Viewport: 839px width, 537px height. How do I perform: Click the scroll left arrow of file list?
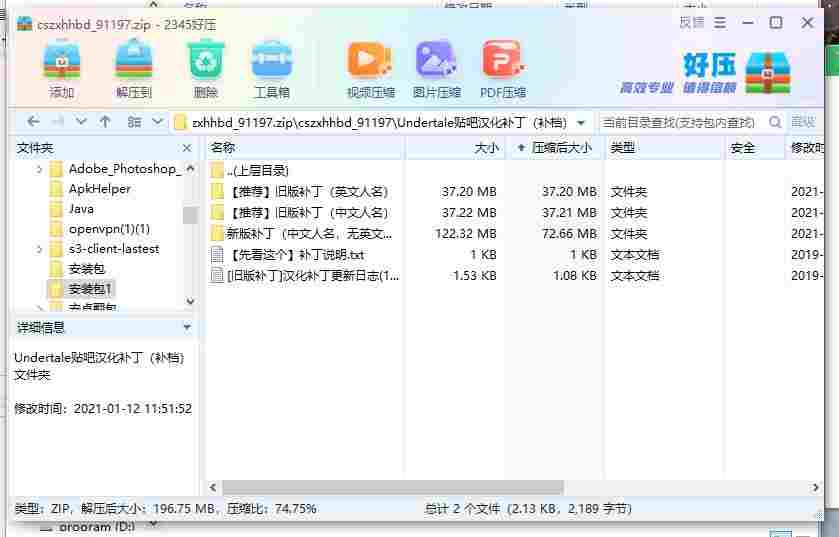click(213, 488)
